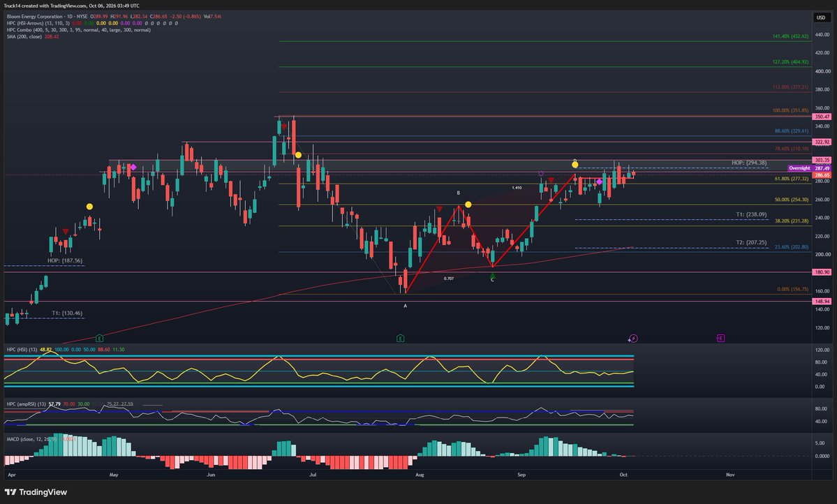Click the 1.410 ratio label

517,188
